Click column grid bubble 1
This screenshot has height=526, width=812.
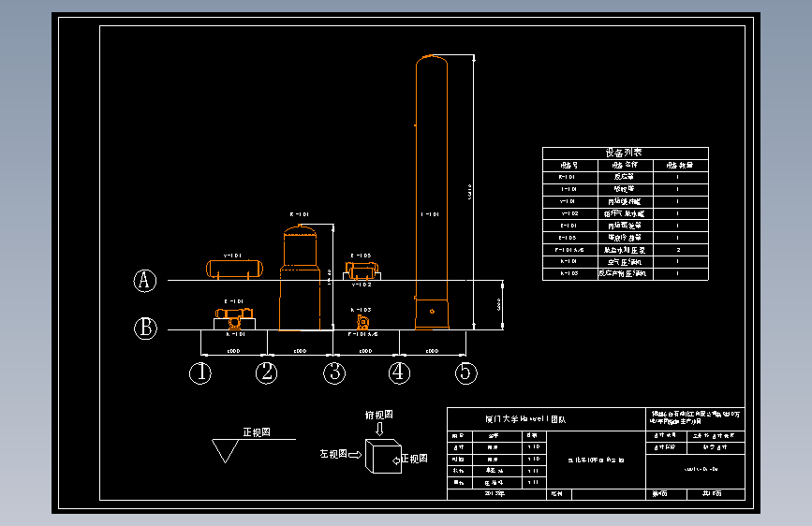click(x=200, y=373)
